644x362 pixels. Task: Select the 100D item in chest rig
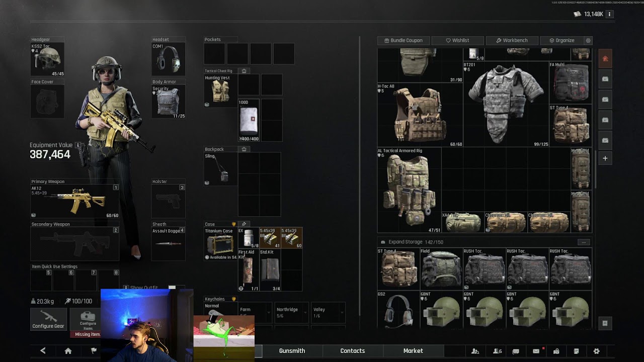coord(249,120)
